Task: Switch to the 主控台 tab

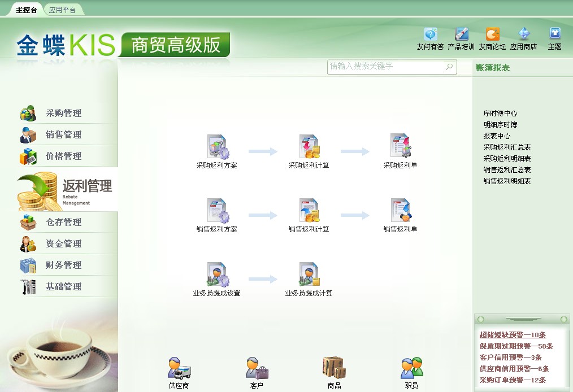Action: click(x=27, y=10)
